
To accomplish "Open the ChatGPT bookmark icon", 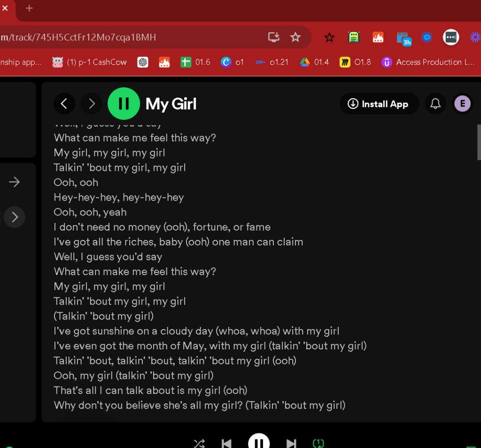I will coord(143,62).
